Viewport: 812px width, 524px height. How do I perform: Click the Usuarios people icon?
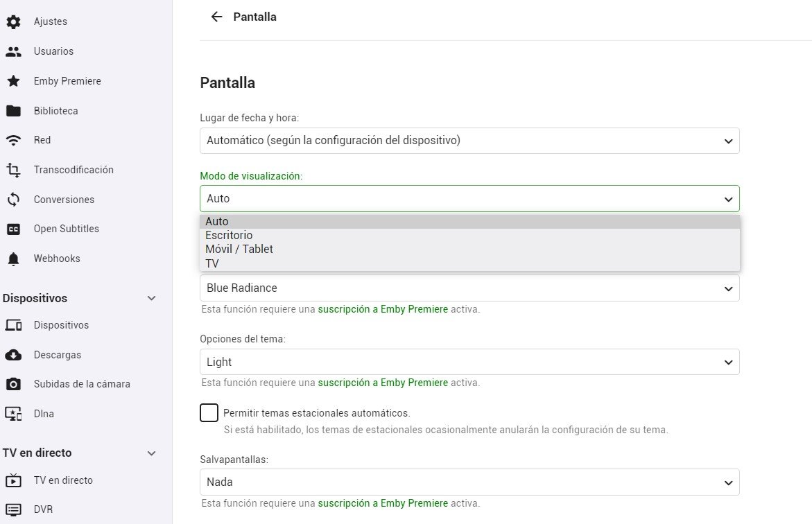pyautogui.click(x=13, y=51)
